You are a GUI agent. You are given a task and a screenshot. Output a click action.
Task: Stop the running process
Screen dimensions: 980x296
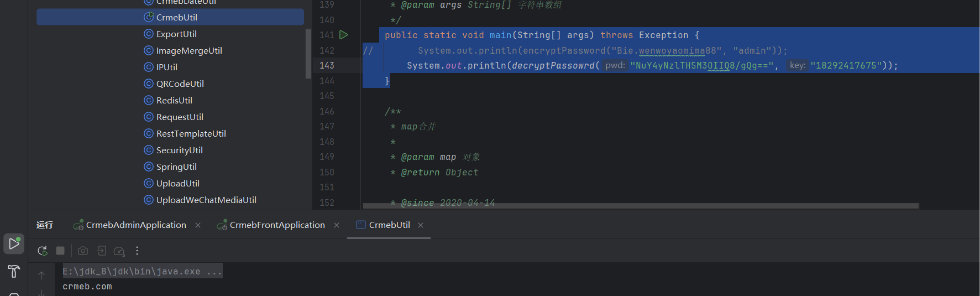pos(60,251)
